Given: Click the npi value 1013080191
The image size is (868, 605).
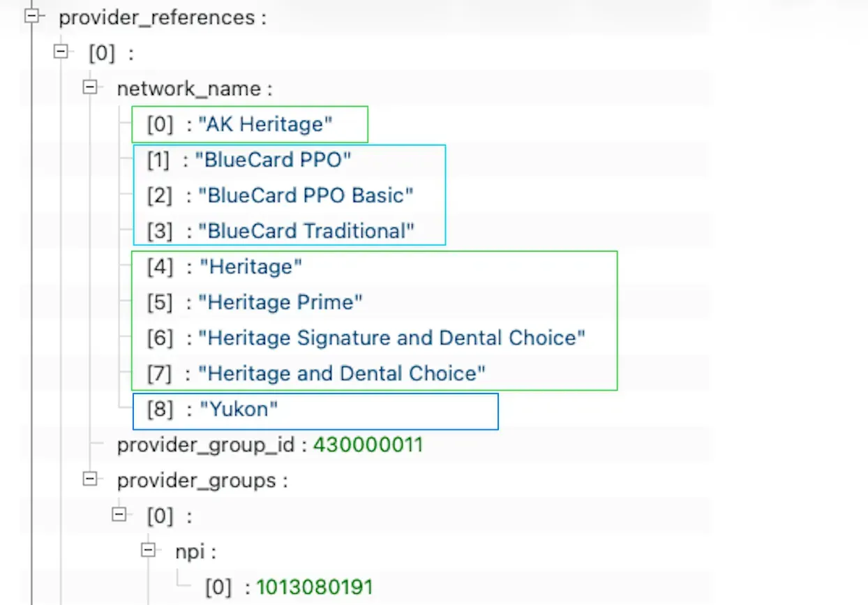Looking at the screenshot, I should [x=315, y=586].
